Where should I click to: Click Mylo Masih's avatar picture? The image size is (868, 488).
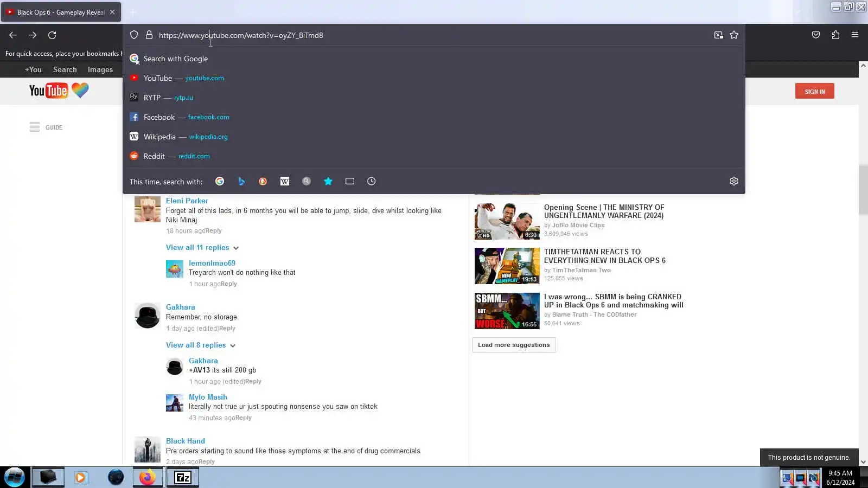tap(175, 403)
